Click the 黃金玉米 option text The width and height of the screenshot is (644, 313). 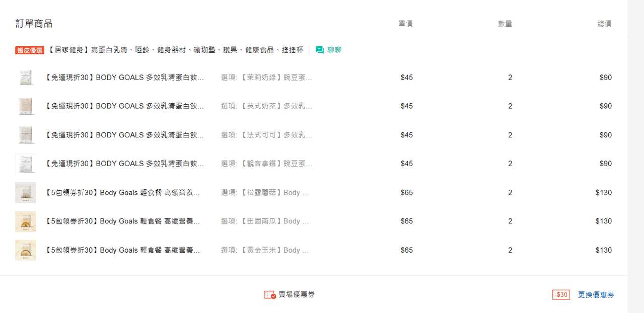point(264,250)
